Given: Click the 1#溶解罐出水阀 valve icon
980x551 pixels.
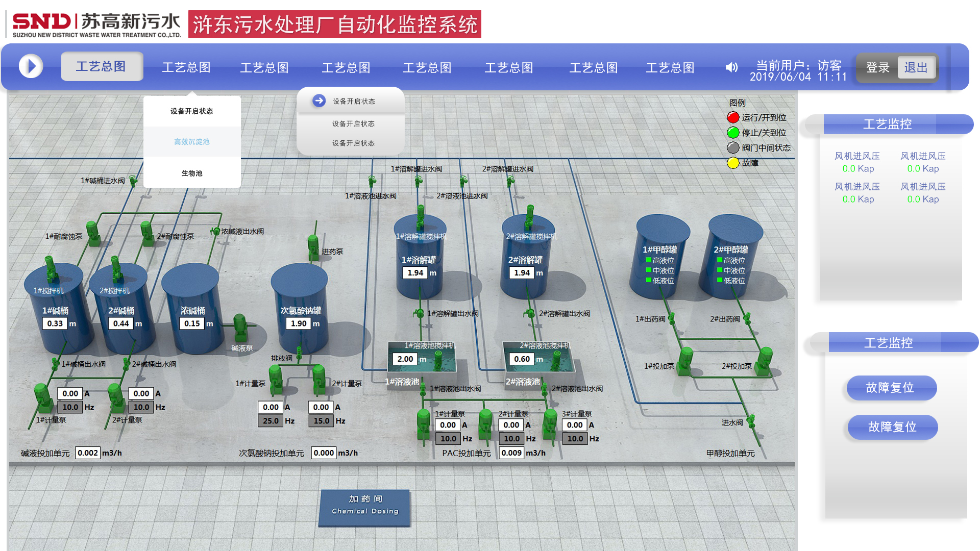Looking at the screenshot, I should click(420, 313).
